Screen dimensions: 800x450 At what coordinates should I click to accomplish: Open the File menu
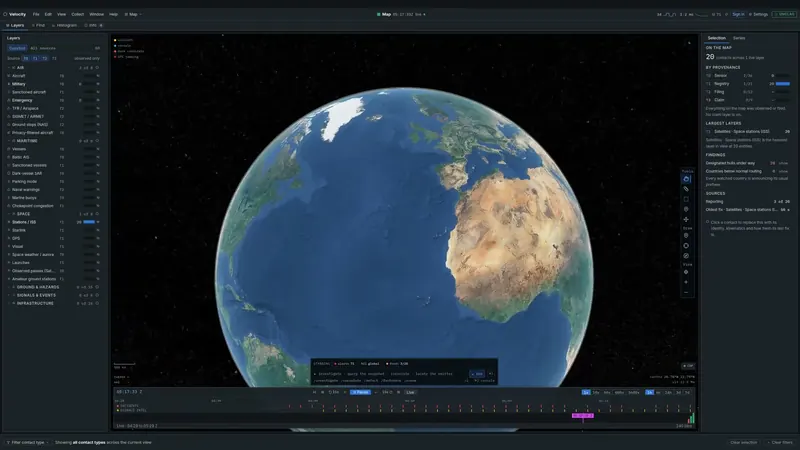tap(36, 14)
